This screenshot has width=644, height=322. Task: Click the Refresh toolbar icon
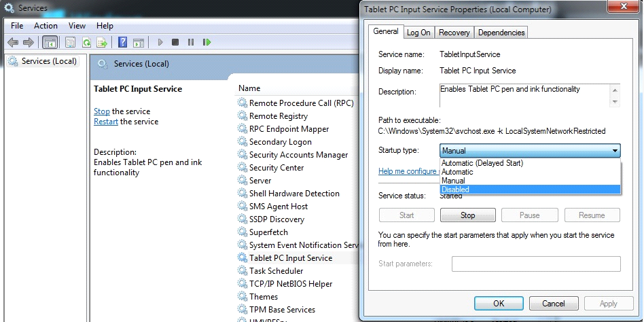86,42
